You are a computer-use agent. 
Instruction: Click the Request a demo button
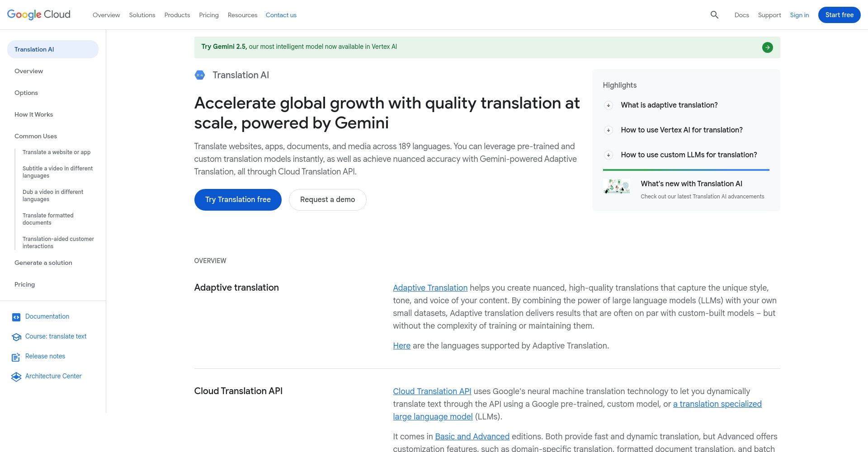coord(327,200)
